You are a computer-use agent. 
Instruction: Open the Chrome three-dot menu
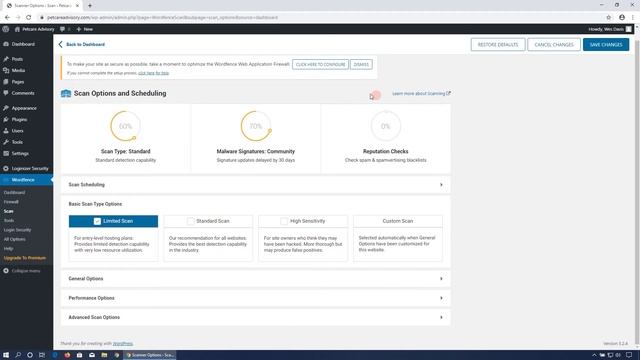pos(633,18)
